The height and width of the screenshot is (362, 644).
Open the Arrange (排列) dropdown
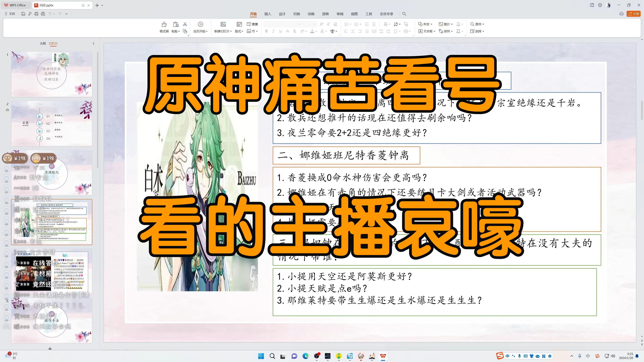(446, 31)
